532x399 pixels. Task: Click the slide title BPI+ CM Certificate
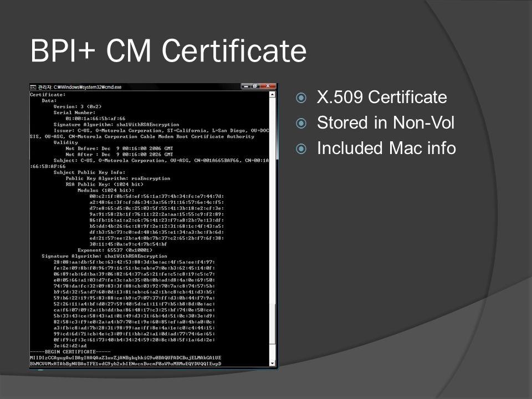[168, 50]
